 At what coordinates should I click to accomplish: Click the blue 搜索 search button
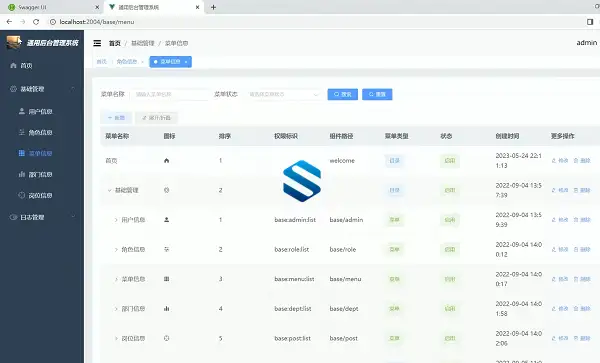pos(342,94)
